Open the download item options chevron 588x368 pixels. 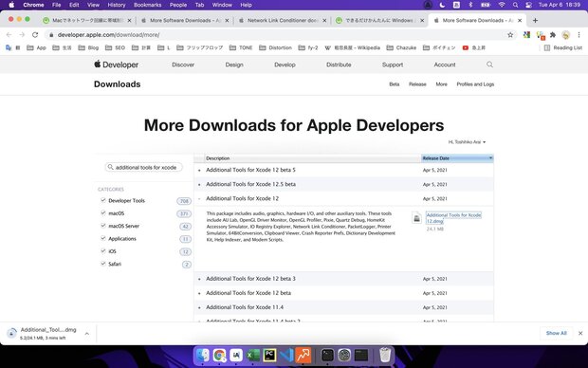86,333
